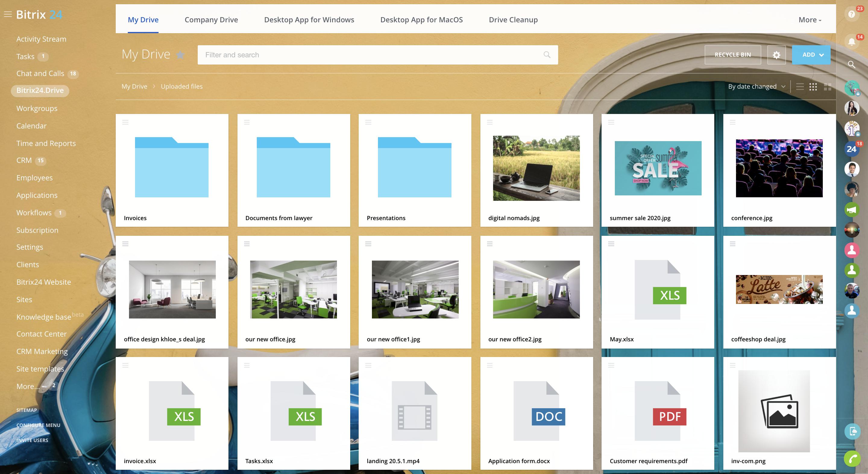Expand the ADD button dropdown
Viewport: 868px width, 474px height.
click(x=822, y=55)
